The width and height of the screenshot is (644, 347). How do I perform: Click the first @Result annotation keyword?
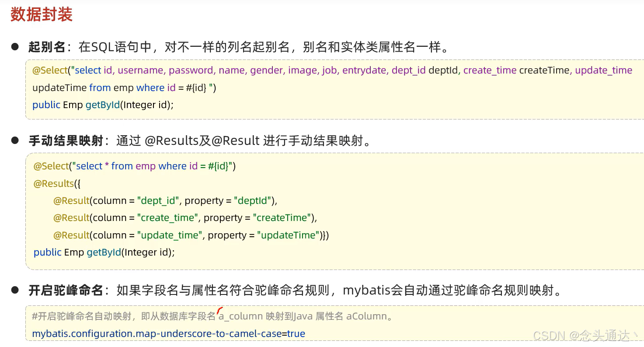pos(71,200)
